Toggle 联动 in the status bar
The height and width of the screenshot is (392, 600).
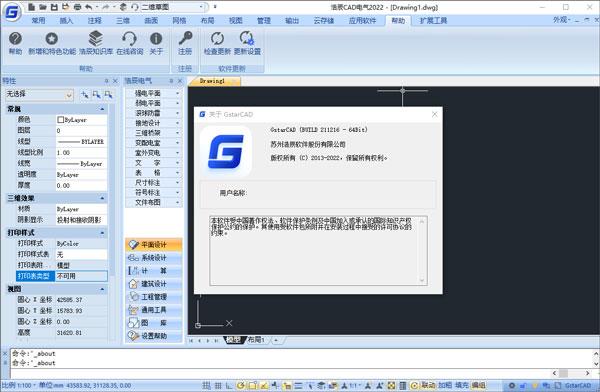click(428, 385)
